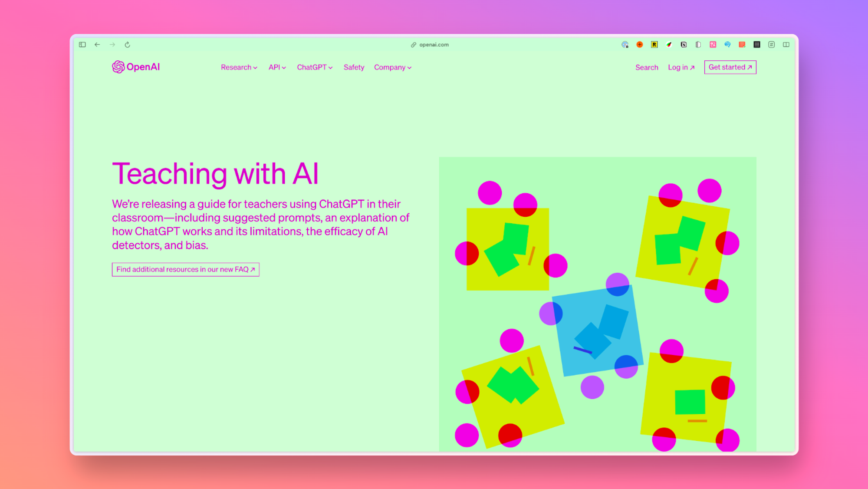Viewport: 868px width, 489px height.
Task: Go back with the left arrow
Action: [x=97, y=45]
